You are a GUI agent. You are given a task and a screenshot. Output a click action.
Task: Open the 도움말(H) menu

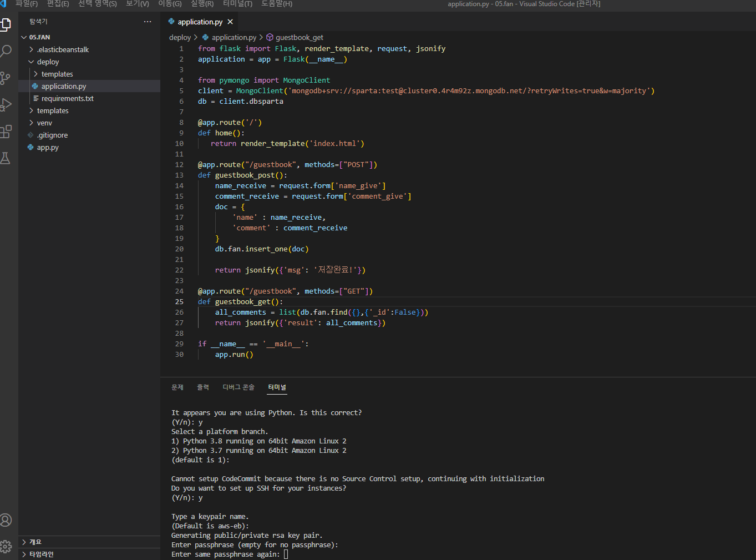pos(277,4)
